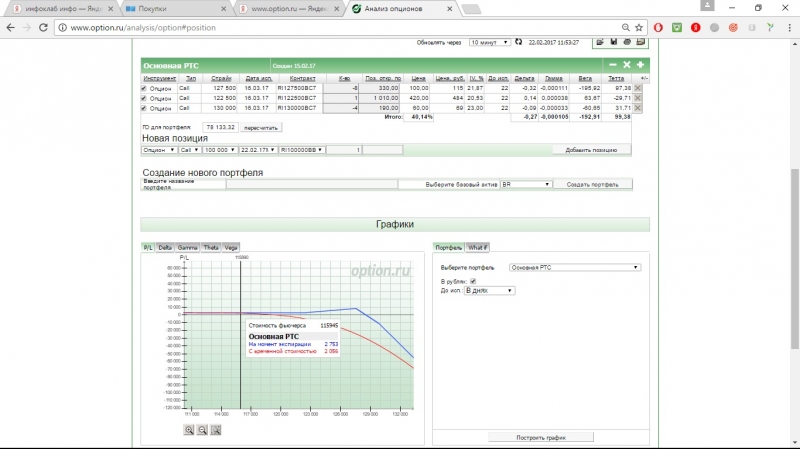The width and height of the screenshot is (800, 449).
Task: Switch to the Покупки browser tab
Action: 176,9
